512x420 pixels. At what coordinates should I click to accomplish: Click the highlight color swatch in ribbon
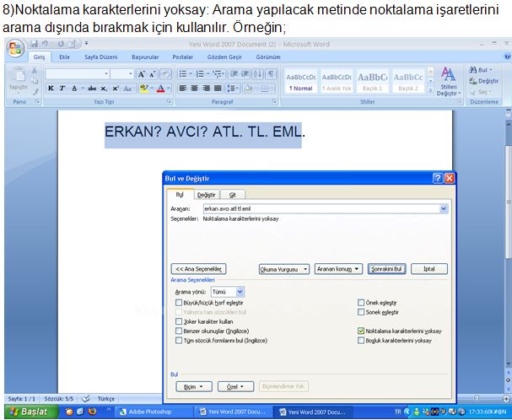coord(144,89)
